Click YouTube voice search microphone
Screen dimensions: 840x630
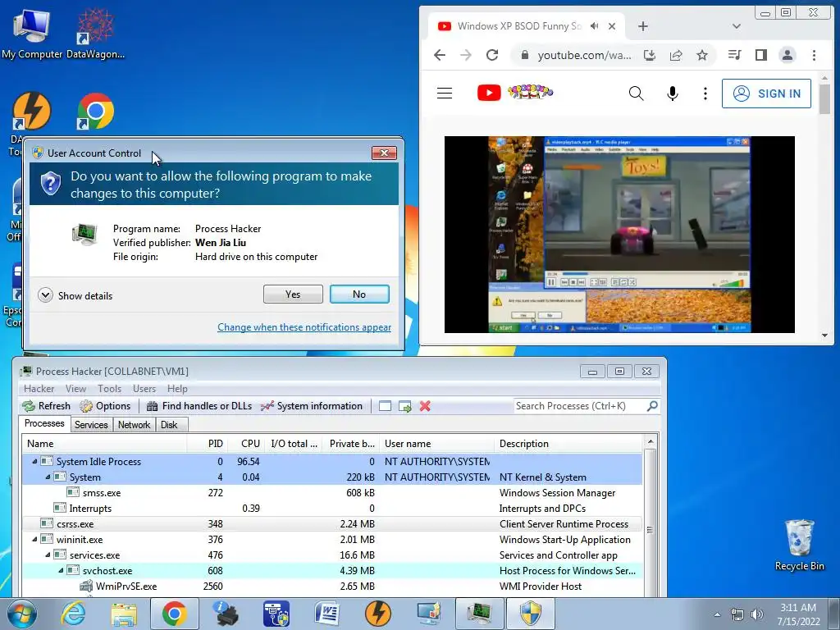(x=673, y=94)
